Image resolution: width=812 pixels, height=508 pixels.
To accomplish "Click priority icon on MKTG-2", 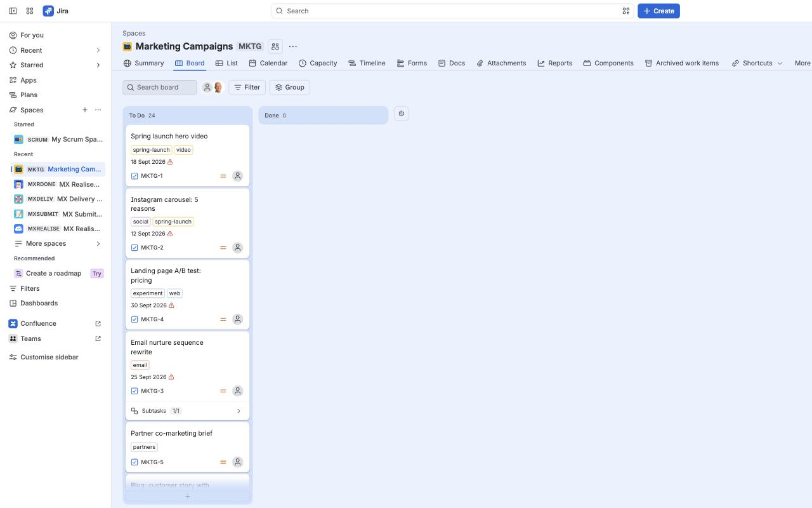I will click(x=223, y=248).
